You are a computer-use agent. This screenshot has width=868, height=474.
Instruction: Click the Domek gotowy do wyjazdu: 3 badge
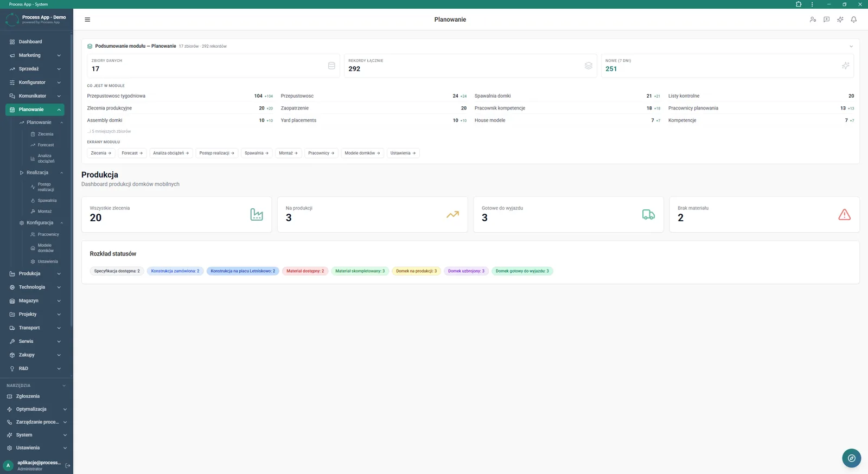point(522,271)
